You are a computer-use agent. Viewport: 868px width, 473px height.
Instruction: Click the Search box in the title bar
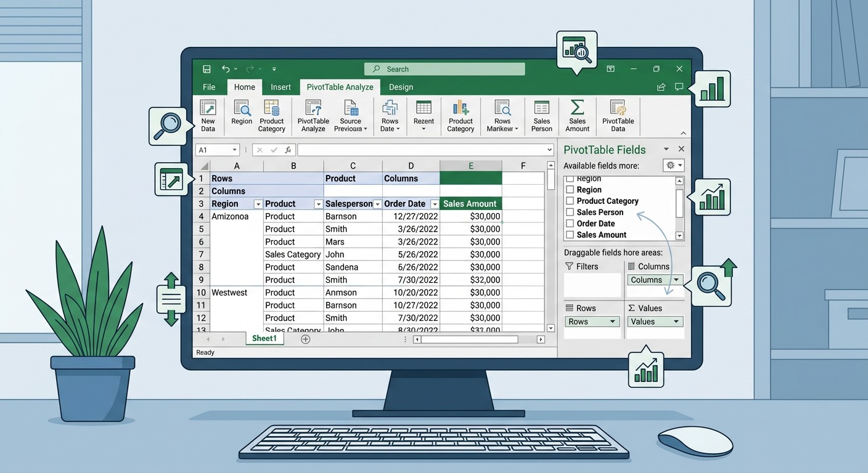click(x=444, y=69)
